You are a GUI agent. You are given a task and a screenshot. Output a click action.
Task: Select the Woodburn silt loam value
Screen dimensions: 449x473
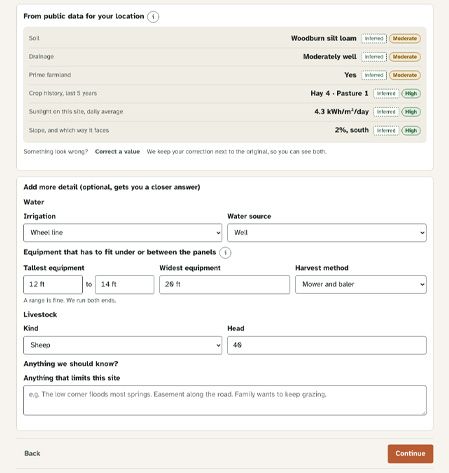(324, 38)
